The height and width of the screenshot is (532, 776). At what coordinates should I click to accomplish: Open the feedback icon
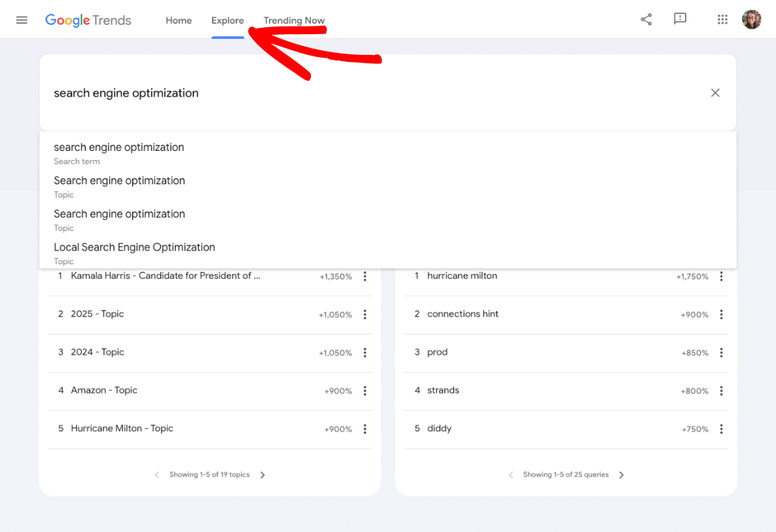point(679,19)
